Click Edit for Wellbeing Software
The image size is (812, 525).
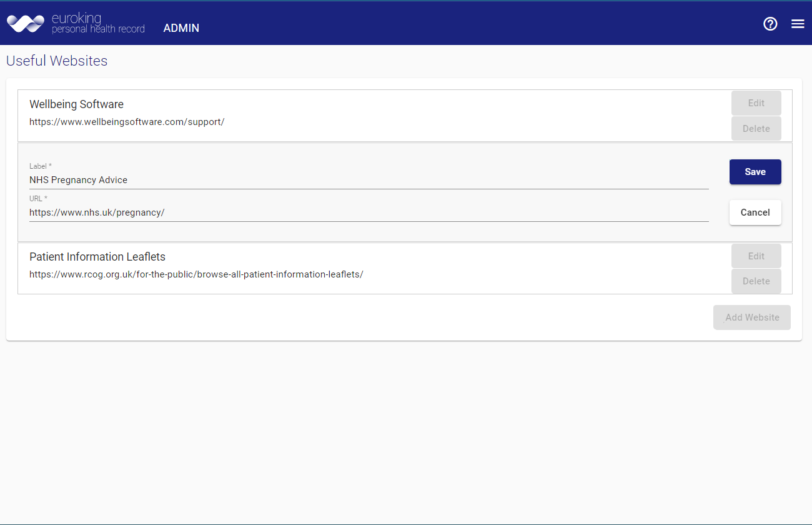(x=756, y=103)
